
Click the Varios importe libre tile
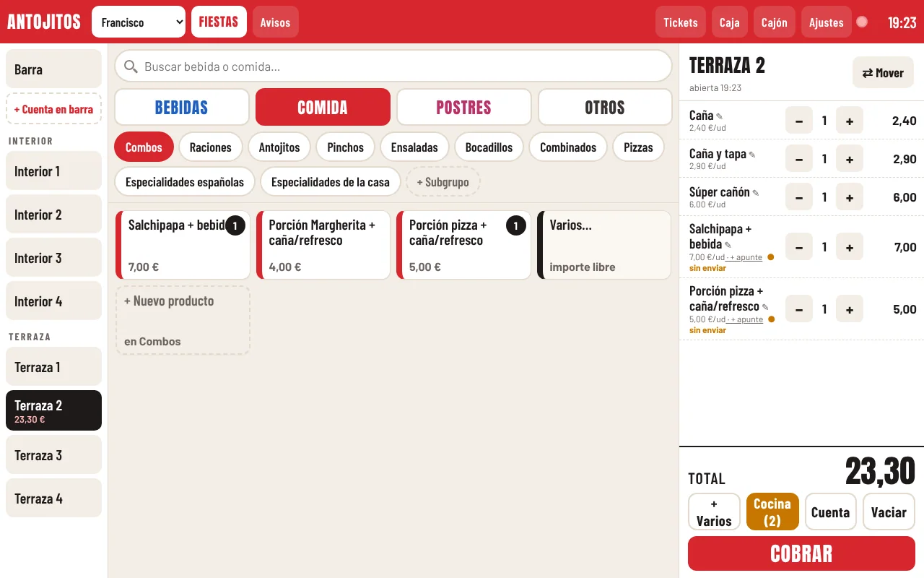coord(604,245)
